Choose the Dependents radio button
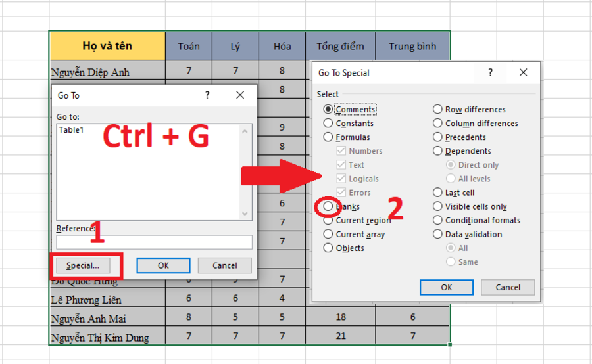This screenshot has height=364, width=592. (437, 151)
